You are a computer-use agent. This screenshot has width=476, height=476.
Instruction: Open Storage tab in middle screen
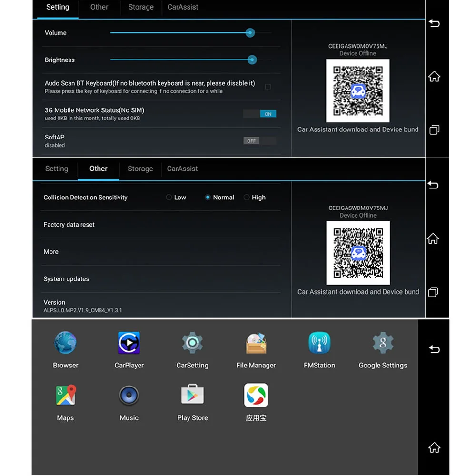(x=140, y=169)
